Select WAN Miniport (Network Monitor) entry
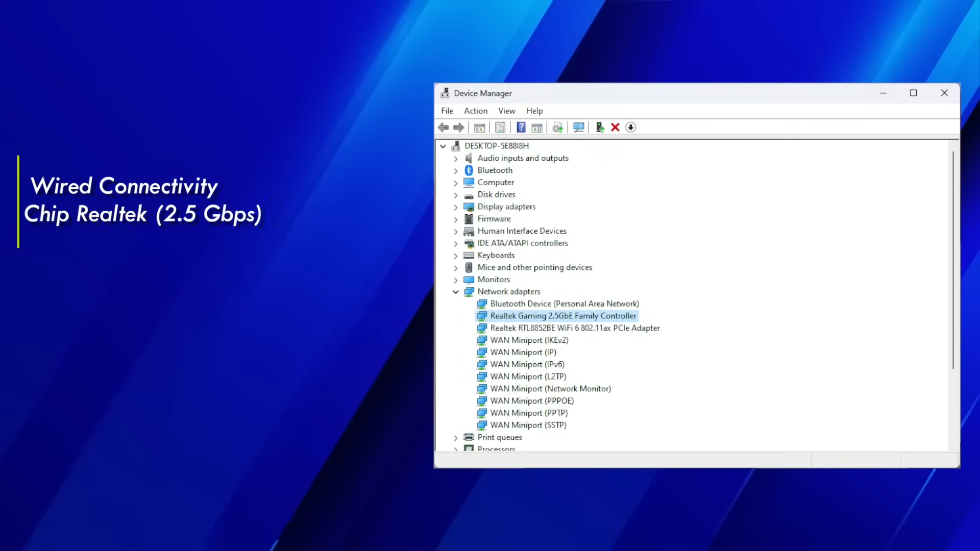This screenshot has height=551, width=980. tap(550, 389)
